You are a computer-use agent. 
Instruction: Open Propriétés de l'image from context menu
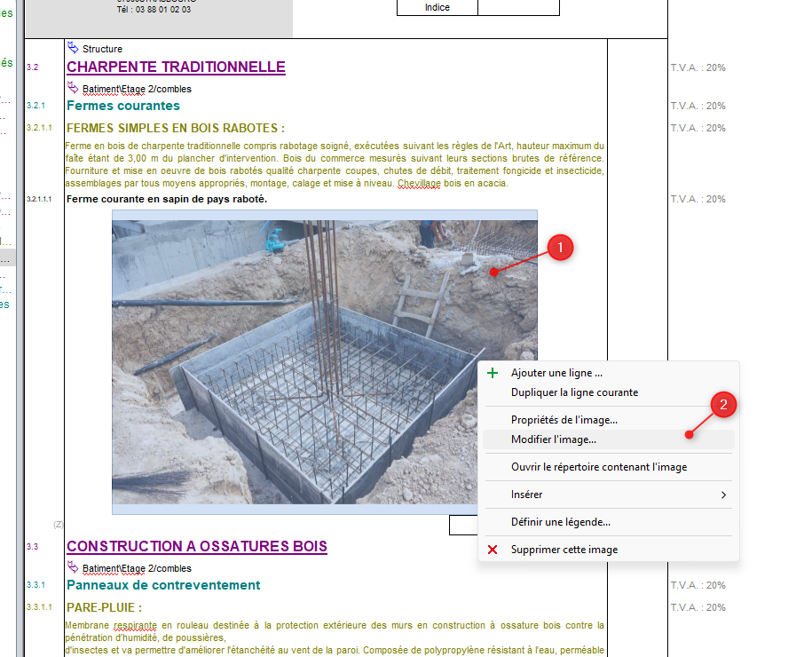tap(564, 420)
